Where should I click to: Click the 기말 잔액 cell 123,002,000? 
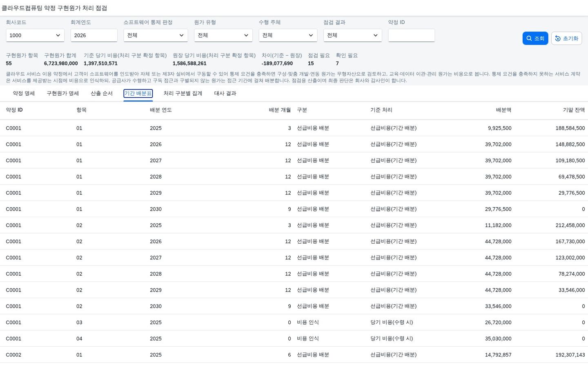570,258
